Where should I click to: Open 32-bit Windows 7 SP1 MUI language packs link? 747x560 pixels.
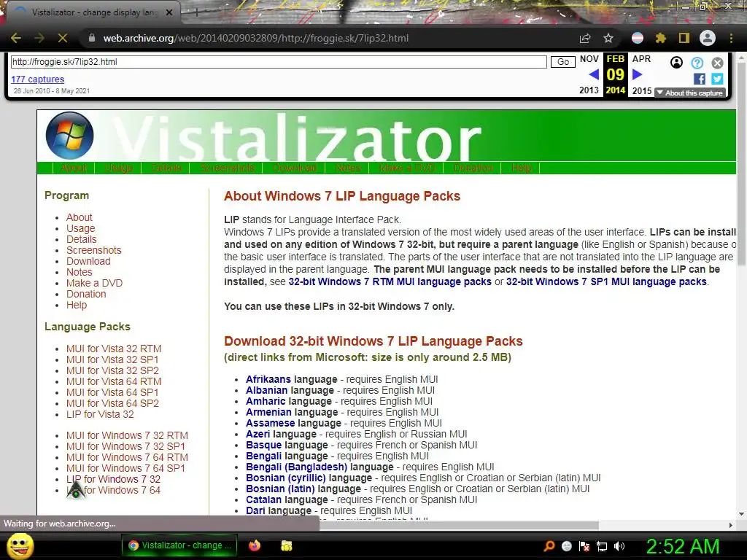pos(606,281)
